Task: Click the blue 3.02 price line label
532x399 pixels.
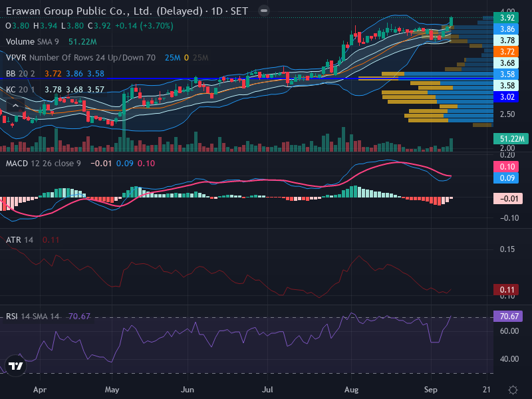Action: point(506,97)
